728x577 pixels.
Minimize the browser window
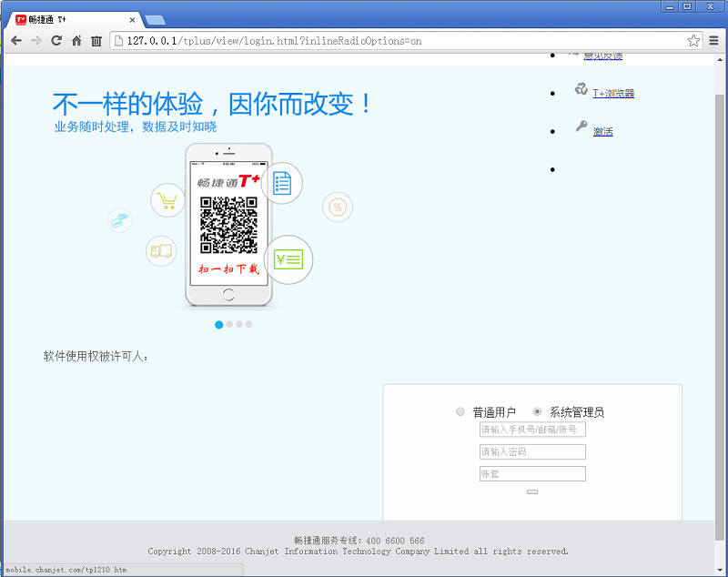coord(670,6)
